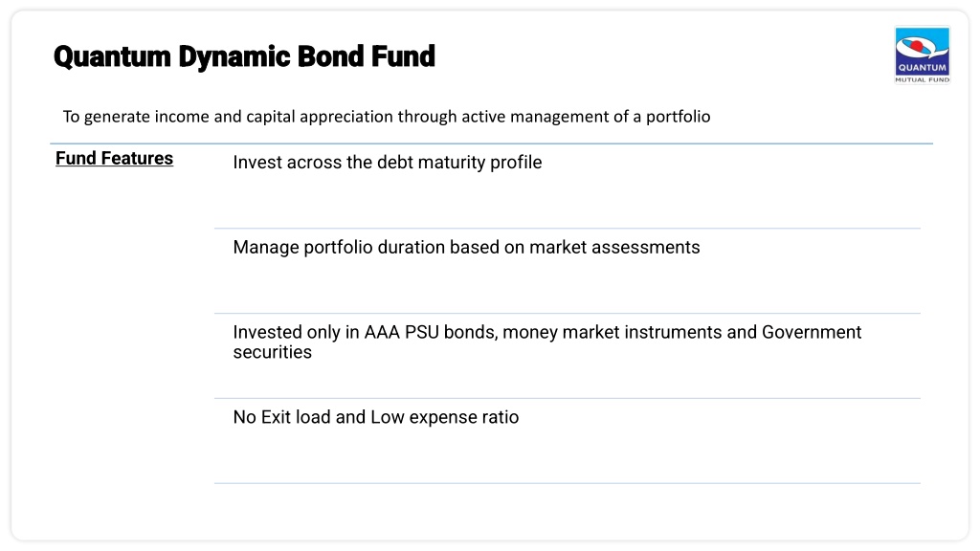The height and width of the screenshot is (551, 980).
Task: Click the words 'Bond Fund' in title
Action: tap(366, 56)
